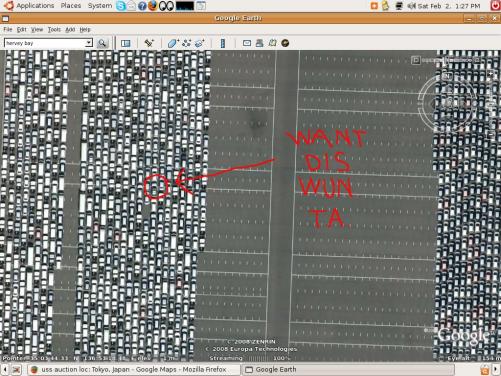
Task: Switch to the Mozilla Firefox taskbar window
Action: click(133, 370)
